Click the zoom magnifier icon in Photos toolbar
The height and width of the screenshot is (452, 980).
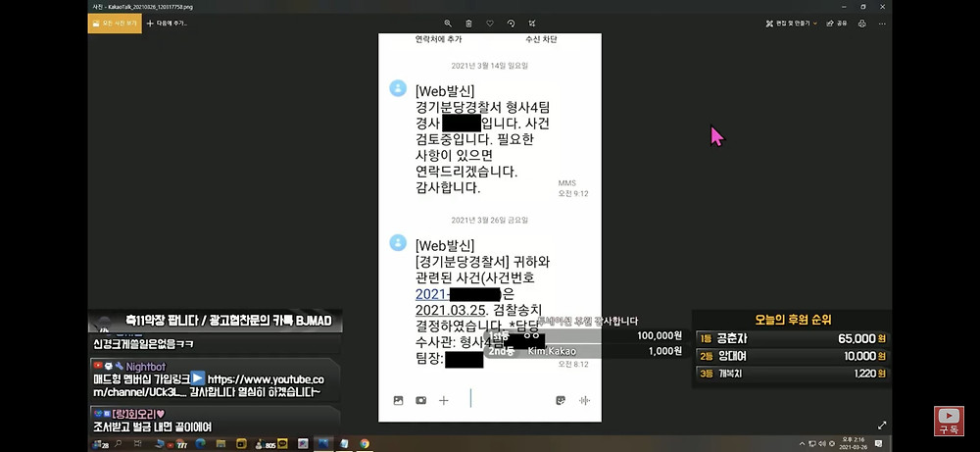[448, 24]
